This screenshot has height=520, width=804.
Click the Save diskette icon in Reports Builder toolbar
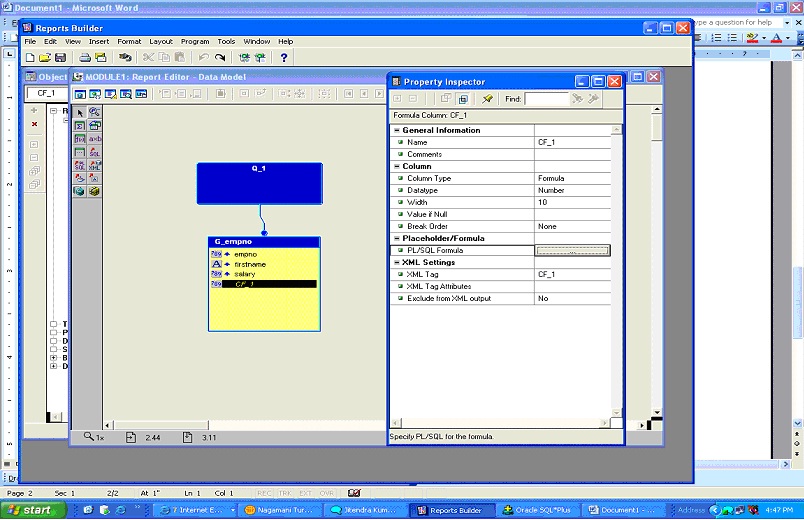tap(61, 57)
